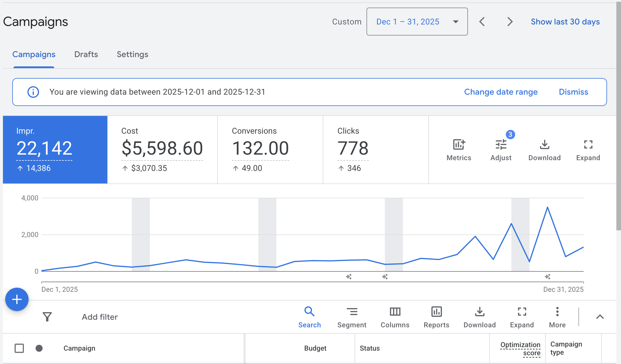Open the More three-dots menu

point(557,312)
